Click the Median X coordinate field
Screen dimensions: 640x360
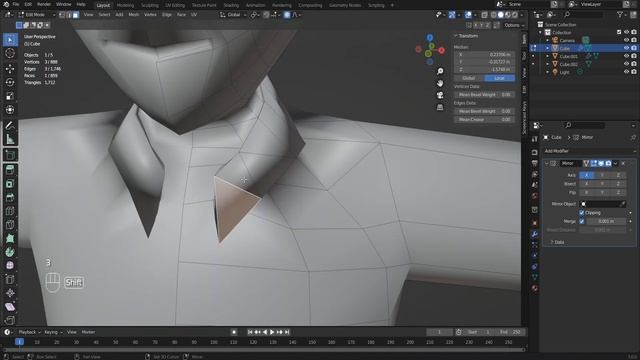[x=484, y=54]
